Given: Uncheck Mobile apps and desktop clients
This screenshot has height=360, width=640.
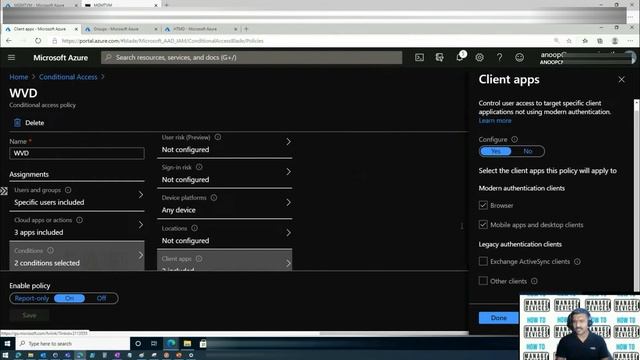Looking at the screenshot, I should tap(483, 224).
